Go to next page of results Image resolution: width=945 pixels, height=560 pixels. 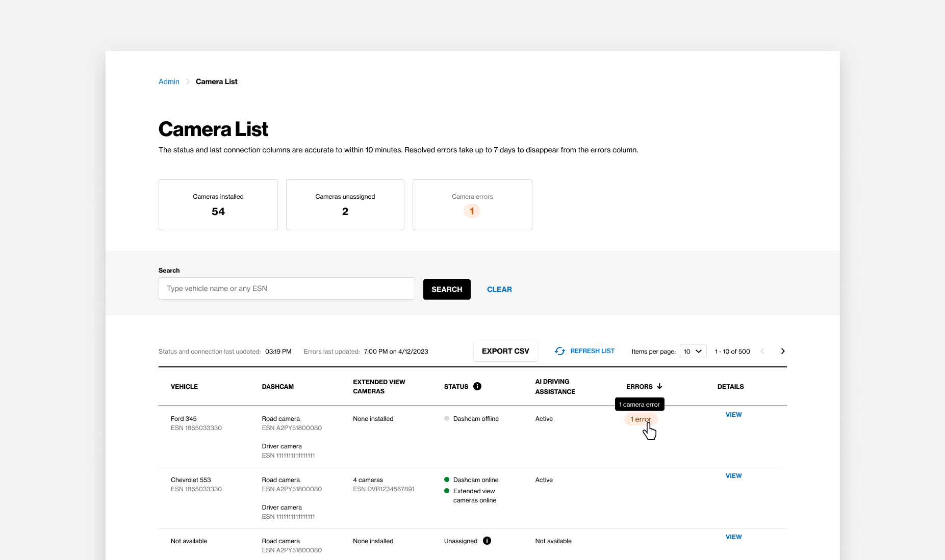pyautogui.click(x=783, y=351)
